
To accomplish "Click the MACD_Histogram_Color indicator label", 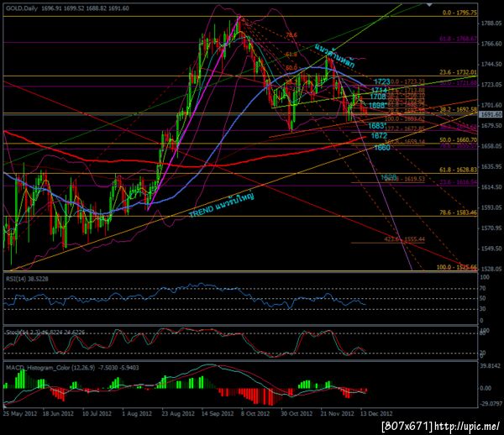I will click(72, 368).
